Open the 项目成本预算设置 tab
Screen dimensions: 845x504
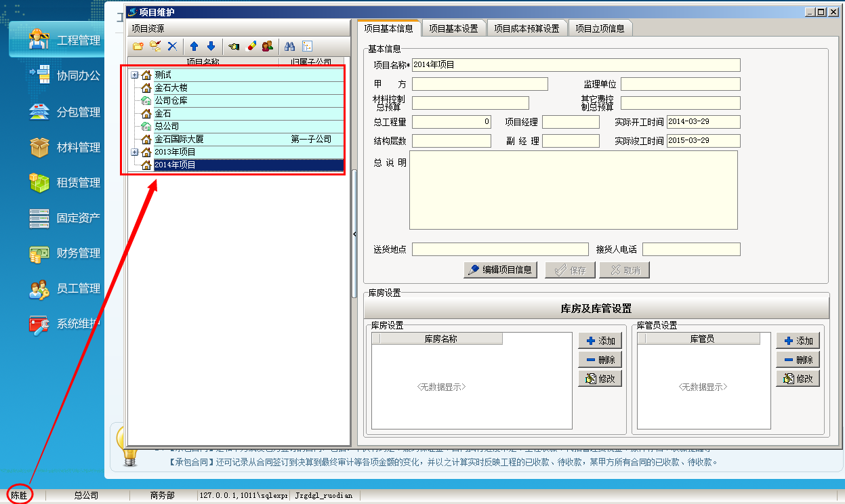click(x=527, y=28)
